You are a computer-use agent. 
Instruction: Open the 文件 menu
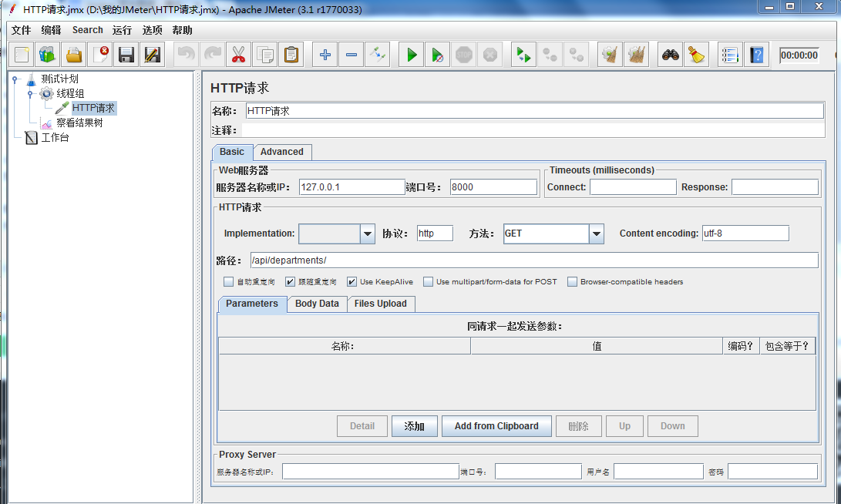21,30
